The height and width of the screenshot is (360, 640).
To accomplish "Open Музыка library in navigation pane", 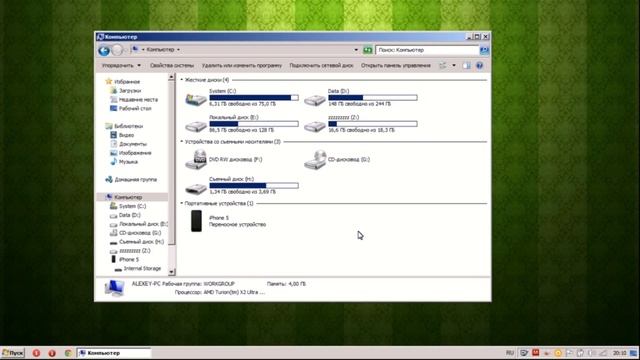I will 124,162.
